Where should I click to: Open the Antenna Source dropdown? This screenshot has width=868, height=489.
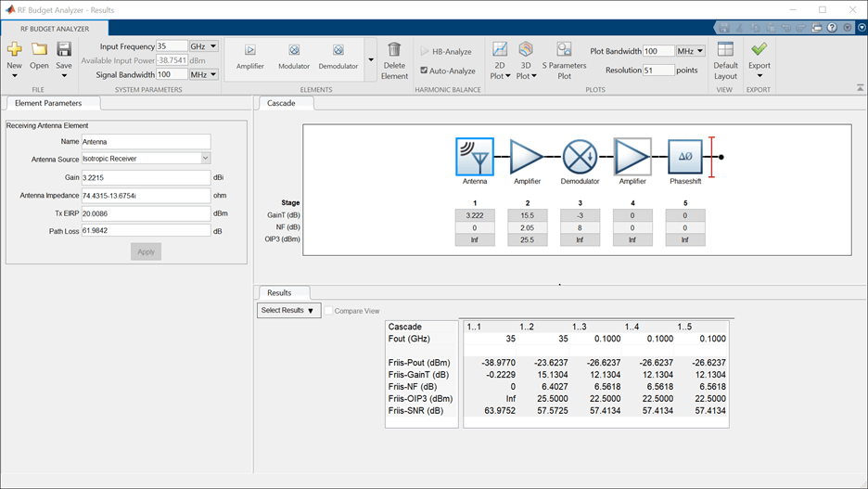coord(206,159)
